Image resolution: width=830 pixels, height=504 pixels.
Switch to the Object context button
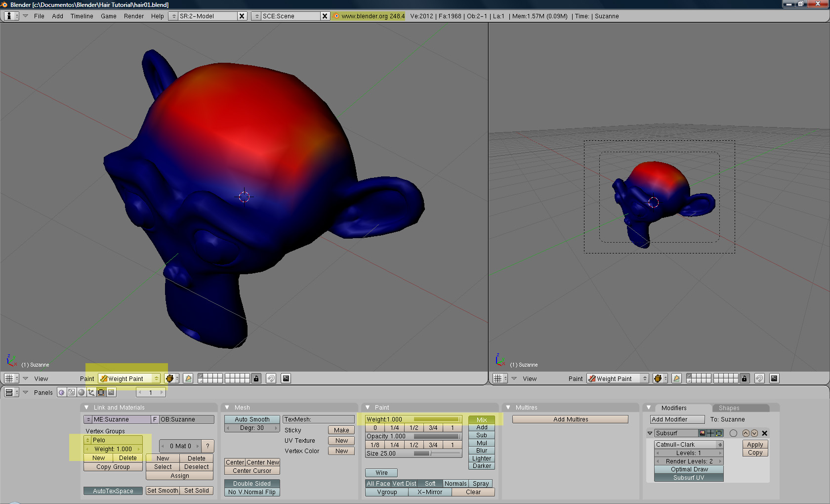[x=91, y=392]
